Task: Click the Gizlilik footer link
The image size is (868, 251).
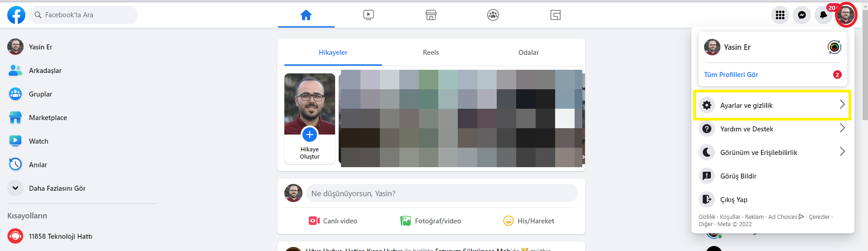Action: pos(707,217)
